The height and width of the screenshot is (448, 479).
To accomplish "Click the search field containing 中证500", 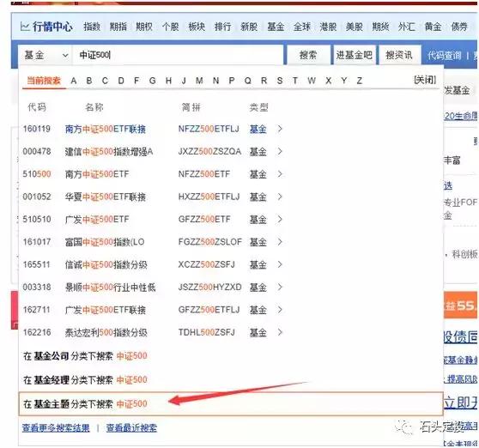I will pyautogui.click(x=178, y=55).
